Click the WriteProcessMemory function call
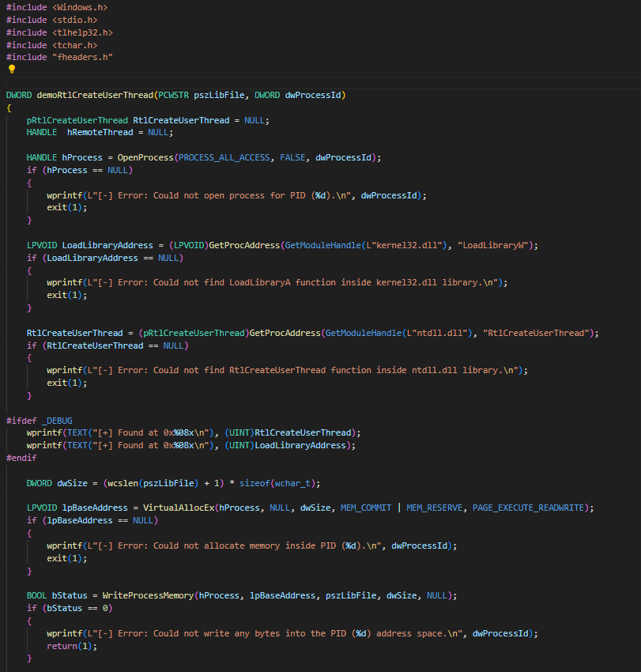Screen dimensions: 641x672 point(148,596)
